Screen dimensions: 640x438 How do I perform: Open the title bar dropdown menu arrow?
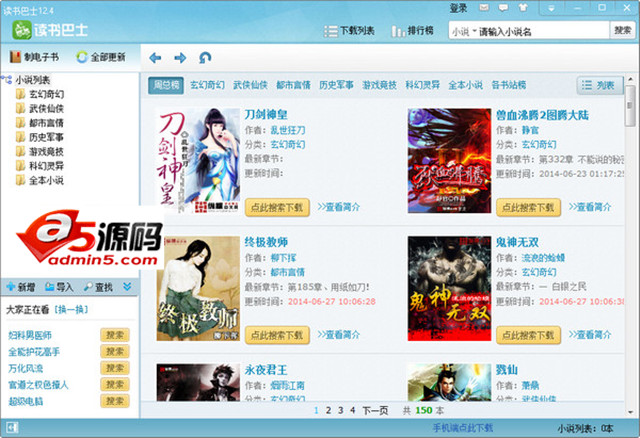point(551,8)
